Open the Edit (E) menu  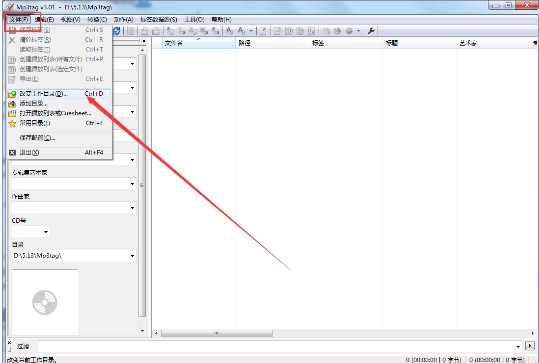(44, 20)
